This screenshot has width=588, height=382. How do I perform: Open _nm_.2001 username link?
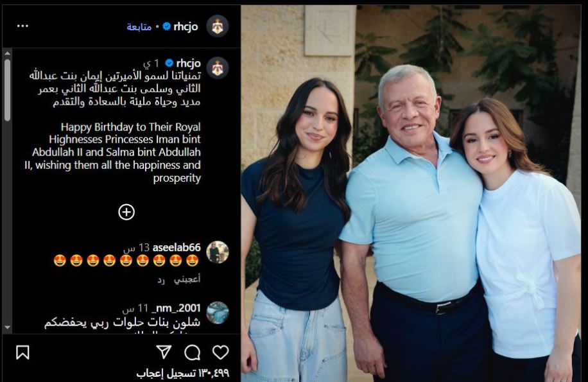(x=176, y=308)
